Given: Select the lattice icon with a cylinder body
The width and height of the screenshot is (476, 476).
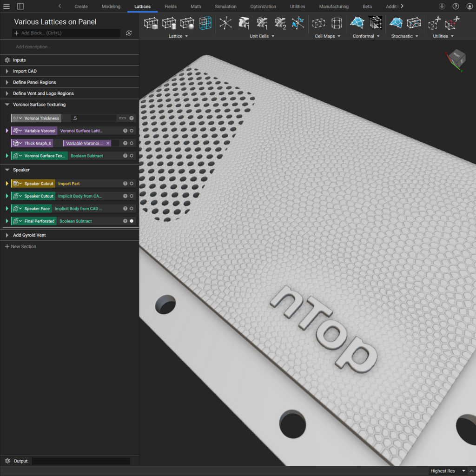Looking at the screenshot, I should [x=169, y=23].
